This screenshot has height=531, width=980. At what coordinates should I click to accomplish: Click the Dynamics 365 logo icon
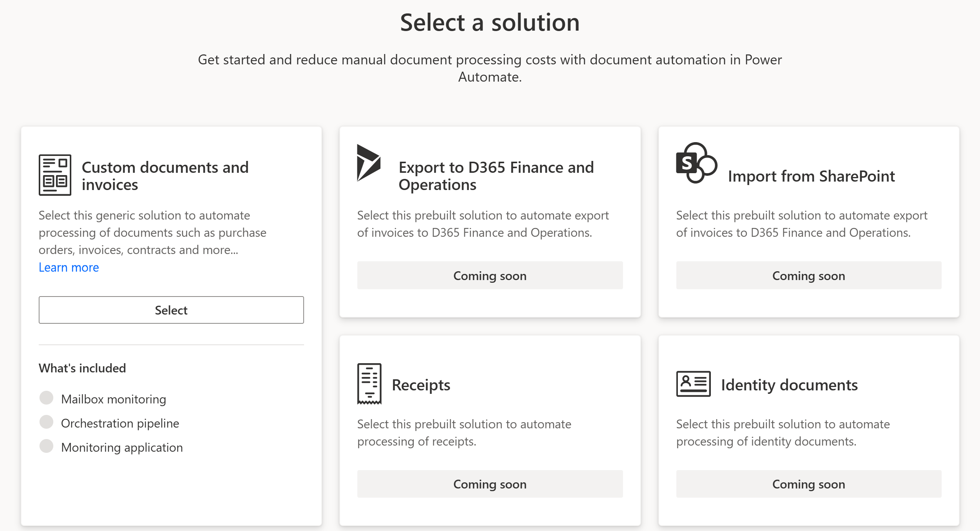(x=368, y=163)
